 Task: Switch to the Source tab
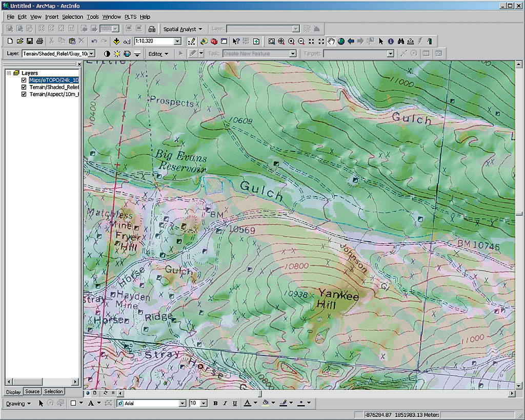click(x=32, y=392)
